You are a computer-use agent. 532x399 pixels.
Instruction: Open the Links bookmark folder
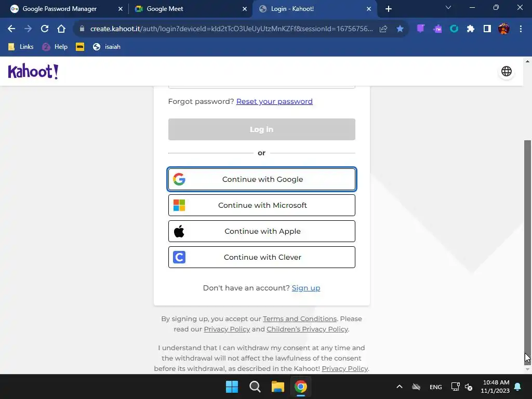[x=21, y=47]
